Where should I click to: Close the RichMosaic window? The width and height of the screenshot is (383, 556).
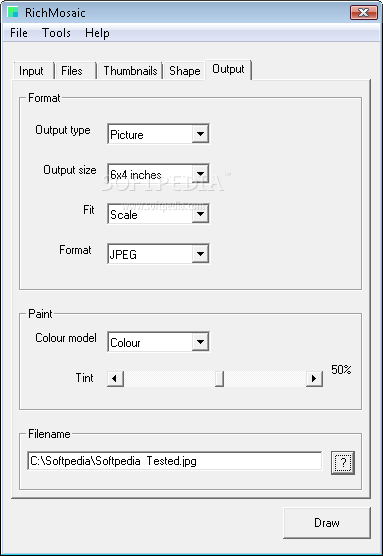pos(363,13)
